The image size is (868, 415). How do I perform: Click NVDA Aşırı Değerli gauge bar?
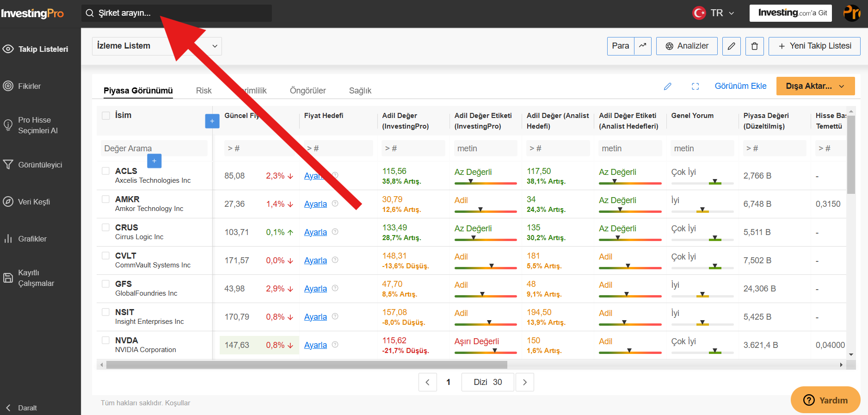tap(486, 352)
